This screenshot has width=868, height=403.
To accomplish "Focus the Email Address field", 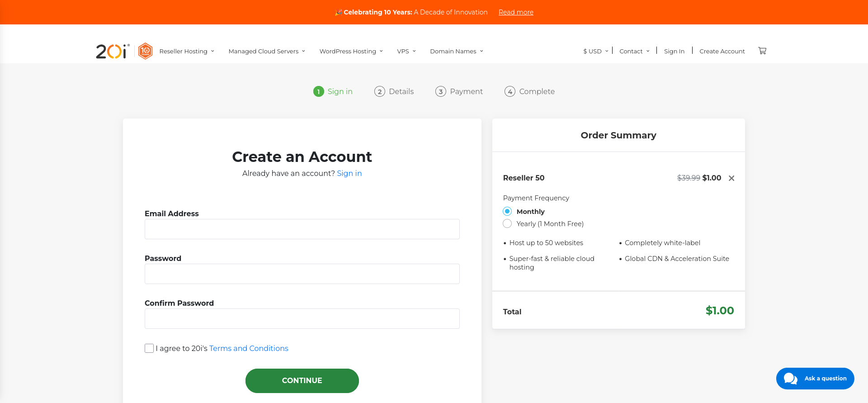I will coord(302,229).
